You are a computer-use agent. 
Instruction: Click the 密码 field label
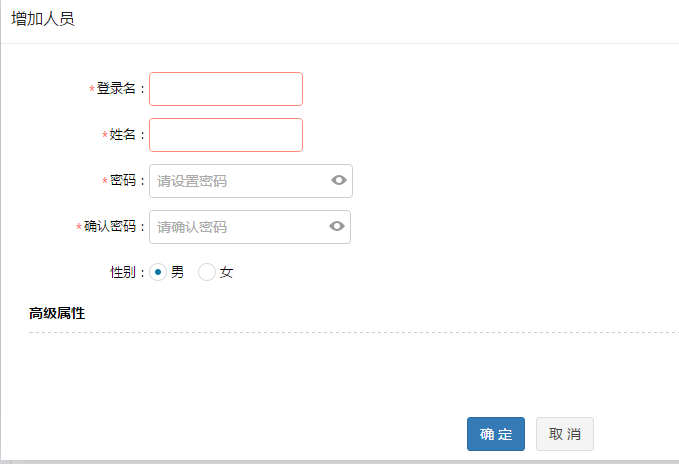pyautogui.click(x=123, y=181)
